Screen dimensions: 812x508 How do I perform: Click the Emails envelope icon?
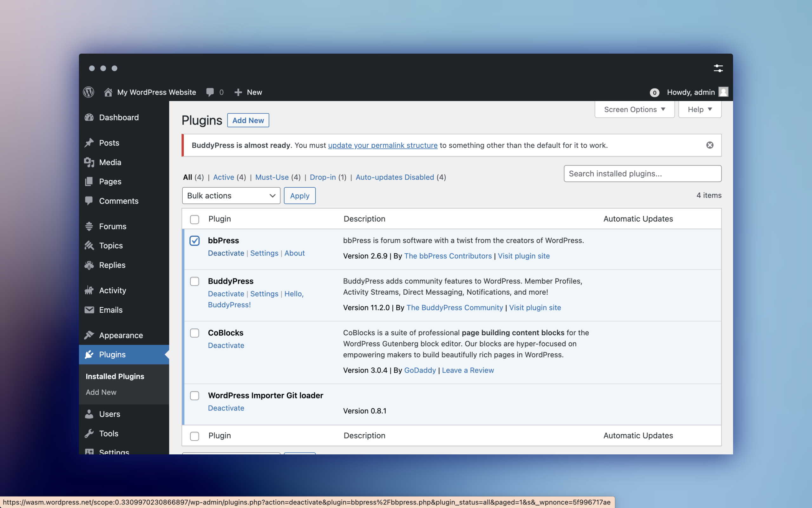coord(89,310)
